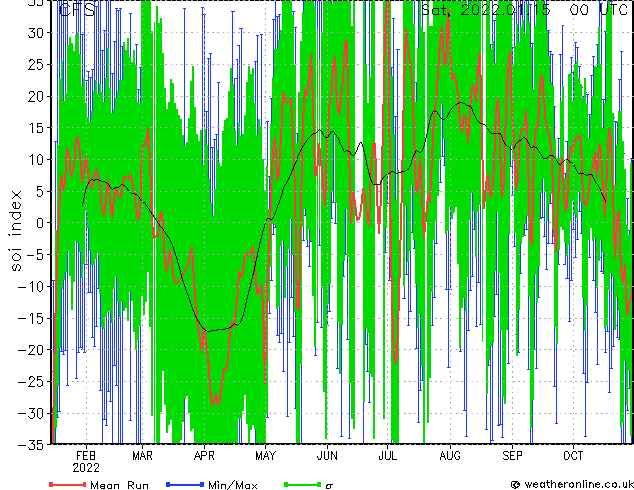Viewport: 634px width, 490px height.
Task: Click the y-axis value -10
Action: 31,286
